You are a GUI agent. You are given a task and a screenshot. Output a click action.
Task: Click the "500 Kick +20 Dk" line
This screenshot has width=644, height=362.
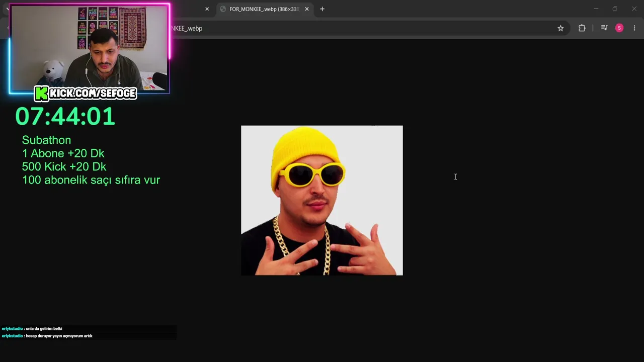(x=64, y=166)
